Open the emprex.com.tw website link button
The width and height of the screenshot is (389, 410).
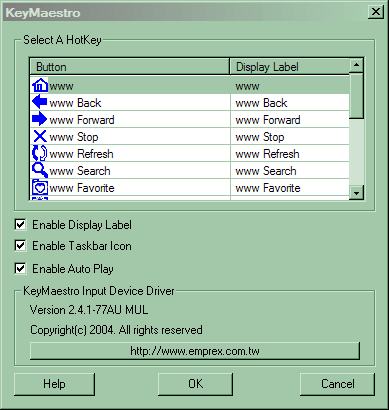tap(195, 351)
